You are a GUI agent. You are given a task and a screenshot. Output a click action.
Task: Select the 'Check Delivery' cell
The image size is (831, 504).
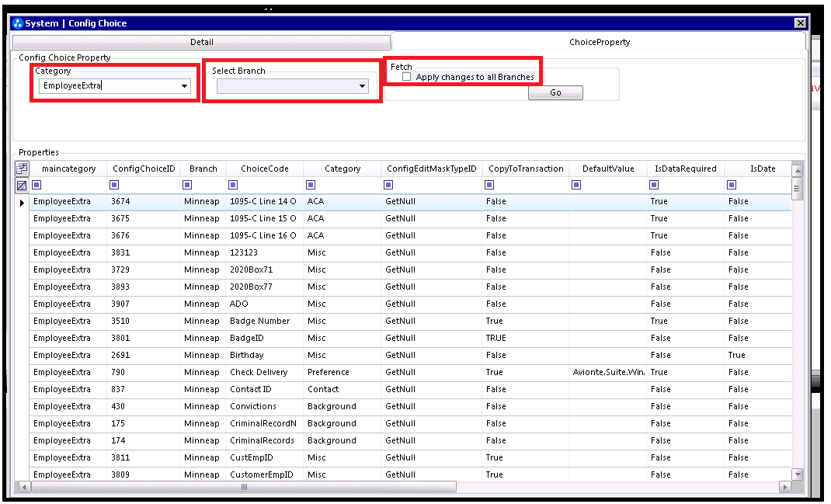[265, 372]
